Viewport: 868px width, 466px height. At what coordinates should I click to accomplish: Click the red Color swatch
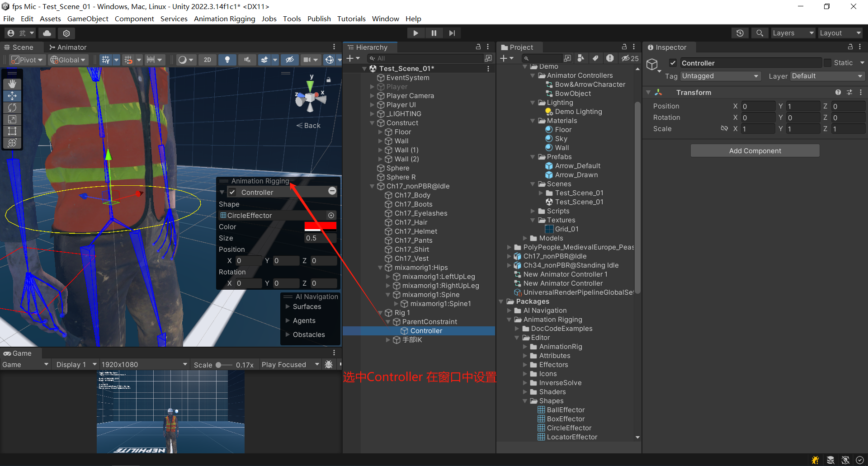pyautogui.click(x=321, y=226)
